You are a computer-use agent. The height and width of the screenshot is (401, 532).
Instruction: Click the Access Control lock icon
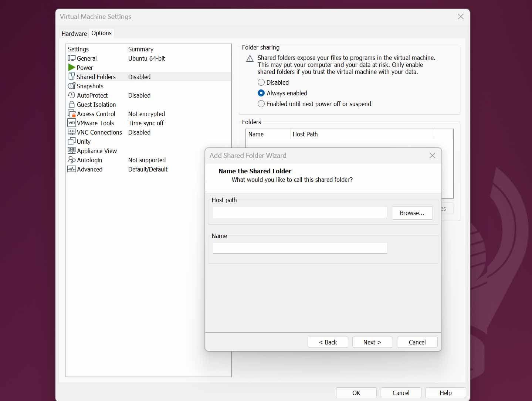coord(72,114)
